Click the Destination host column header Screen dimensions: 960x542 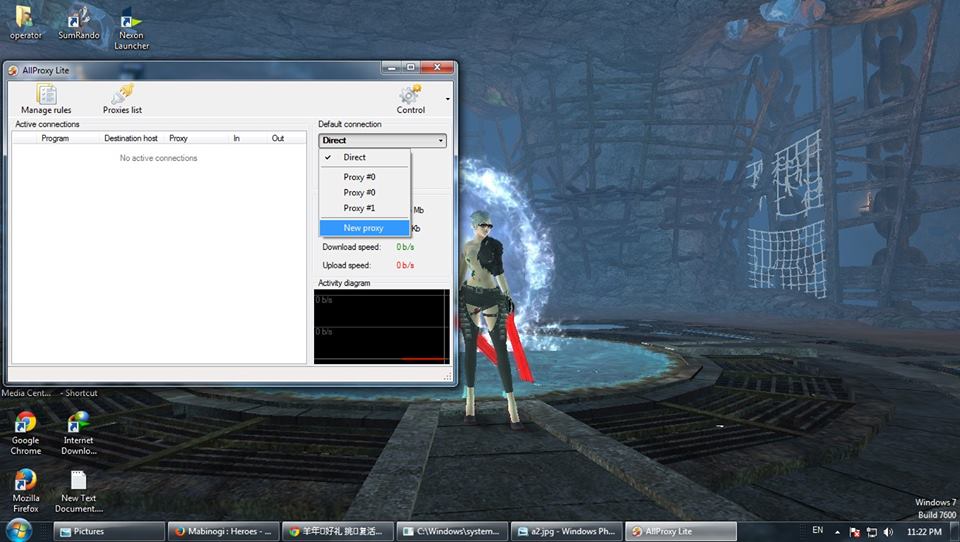click(130, 138)
